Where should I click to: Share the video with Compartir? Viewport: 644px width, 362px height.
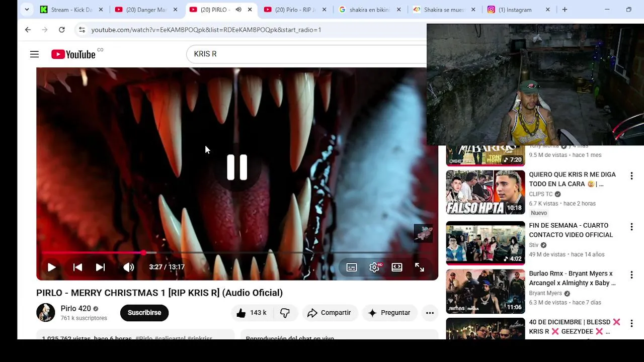pyautogui.click(x=330, y=313)
